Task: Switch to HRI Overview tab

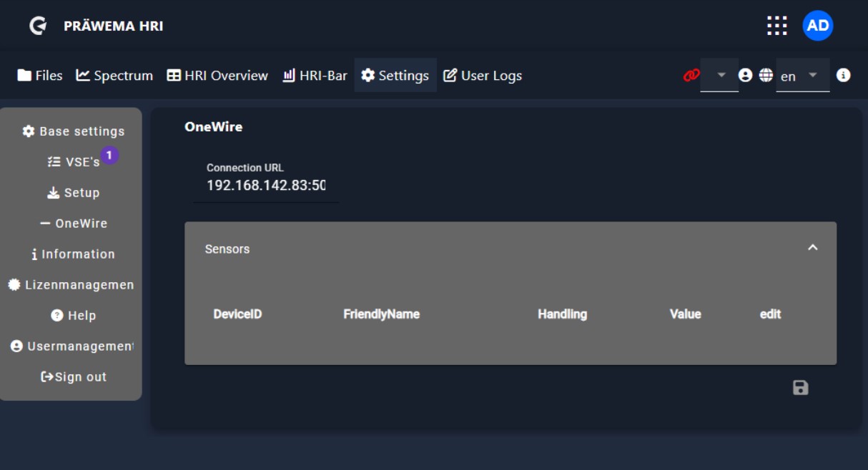Action: 217,76
